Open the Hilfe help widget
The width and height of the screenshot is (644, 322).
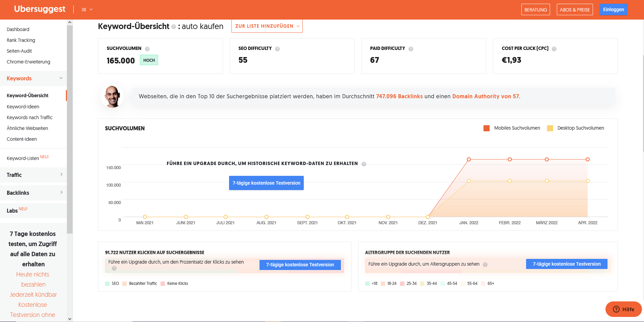(623, 309)
